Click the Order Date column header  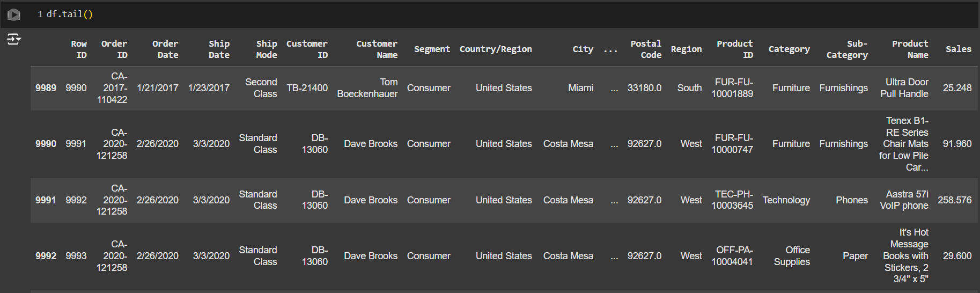click(x=165, y=49)
